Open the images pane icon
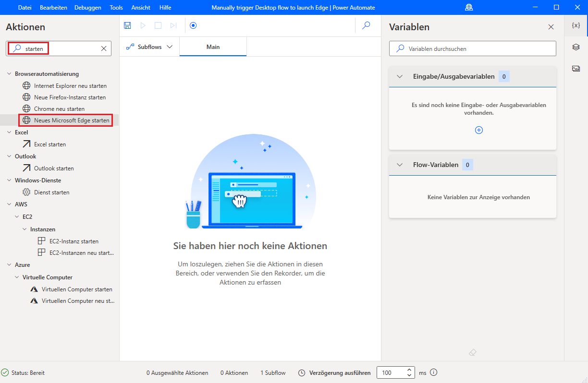 pyautogui.click(x=576, y=69)
